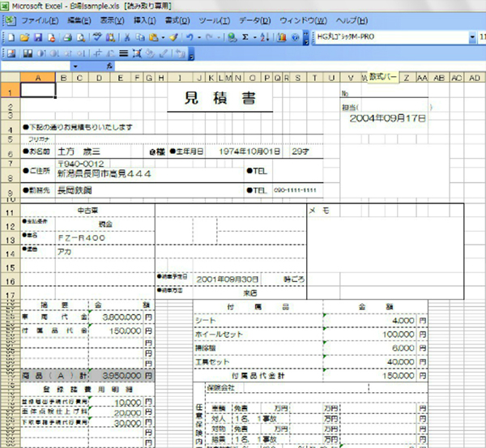Click the Print icon

tap(67, 37)
